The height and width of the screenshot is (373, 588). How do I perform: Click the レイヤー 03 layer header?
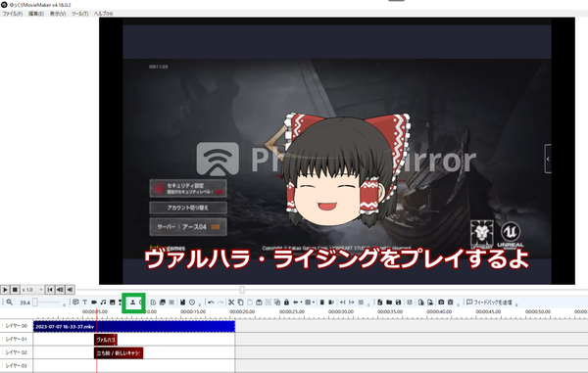[17, 365]
